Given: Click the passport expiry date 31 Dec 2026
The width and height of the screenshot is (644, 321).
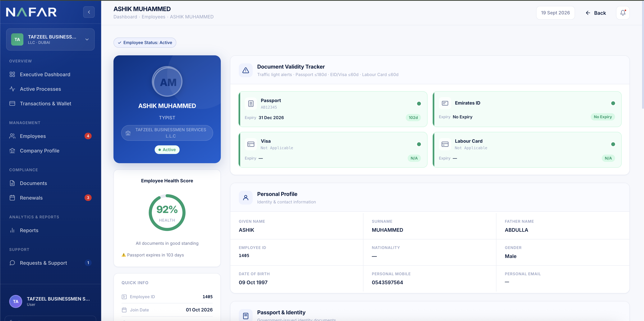Looking at the screenshot, I should [271, 118].
